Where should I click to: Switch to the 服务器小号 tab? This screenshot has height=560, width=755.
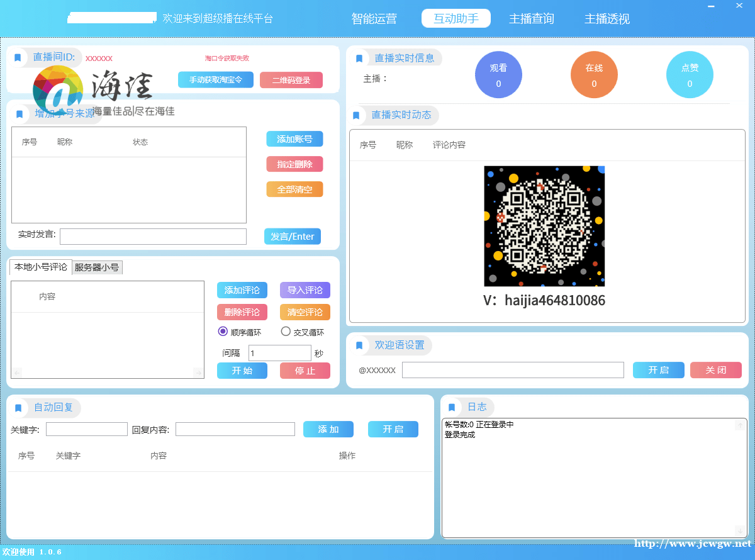pos(97,267)
